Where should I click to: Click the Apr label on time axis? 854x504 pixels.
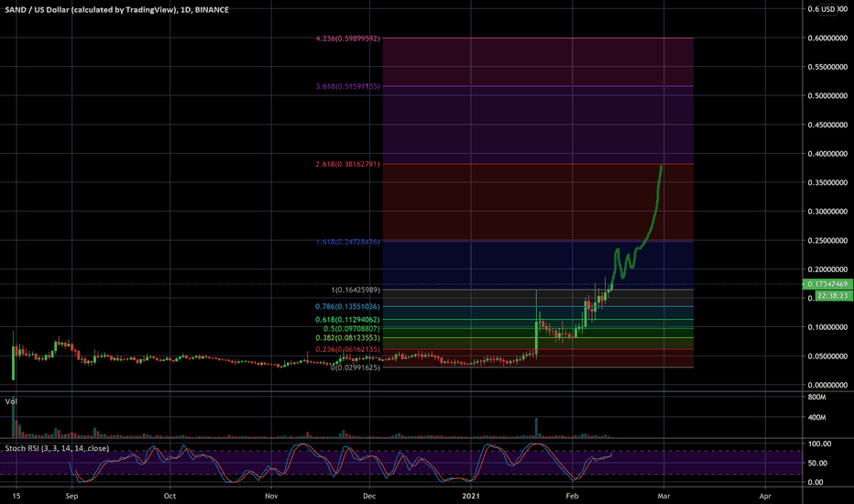(765, 496)
